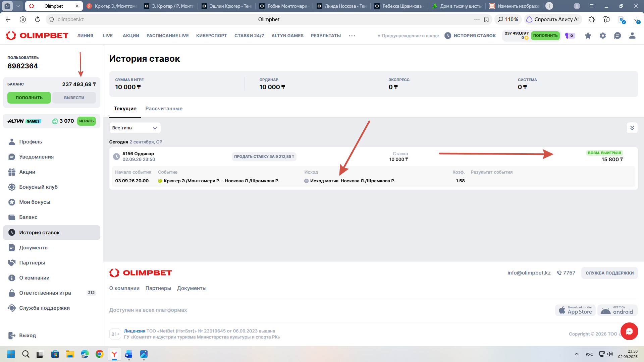The width and height of the screenshot is (644, 362).
Task: Click the Yandex icon beside reload
Action: [23, 19]
